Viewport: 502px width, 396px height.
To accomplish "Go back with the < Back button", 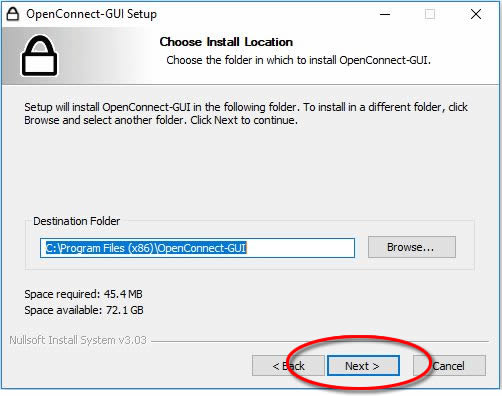I will (x=288, y=366).
